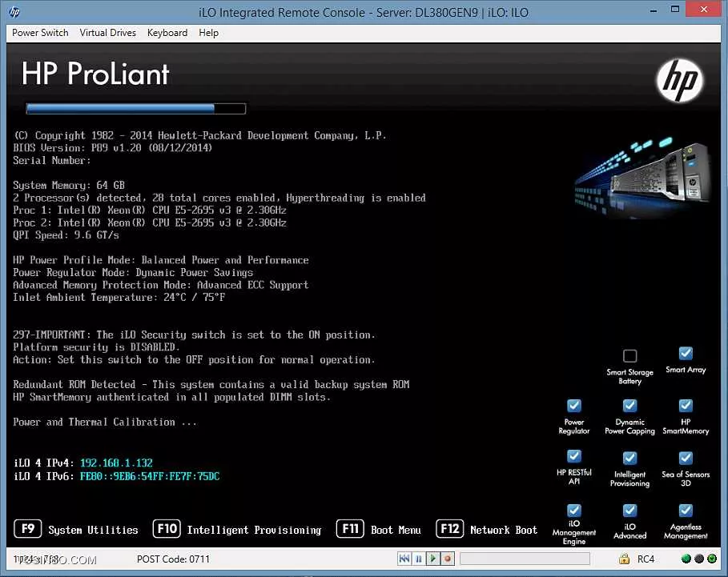Viewport: 728px width, 577px height.
Task: Click the F10 Intelligent Provisioning key
Action: point(167,529)
